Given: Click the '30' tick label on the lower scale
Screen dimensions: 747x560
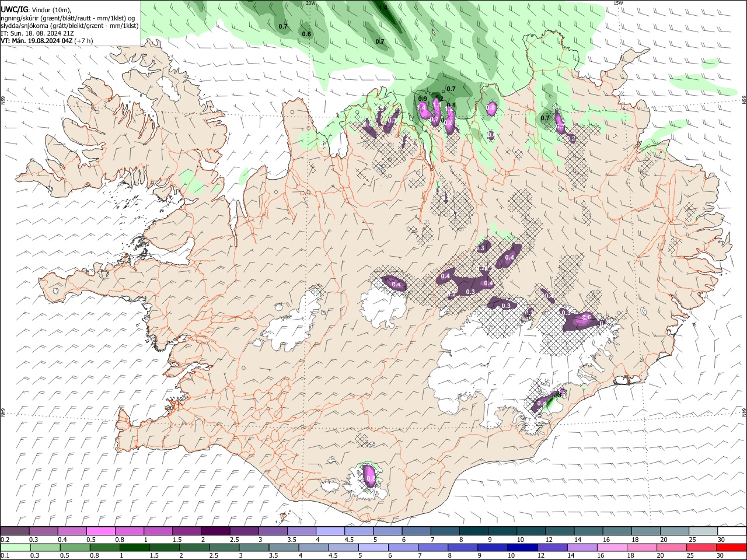Looking at the screenshot, I should pyautogui.click(x=719, y=556).
